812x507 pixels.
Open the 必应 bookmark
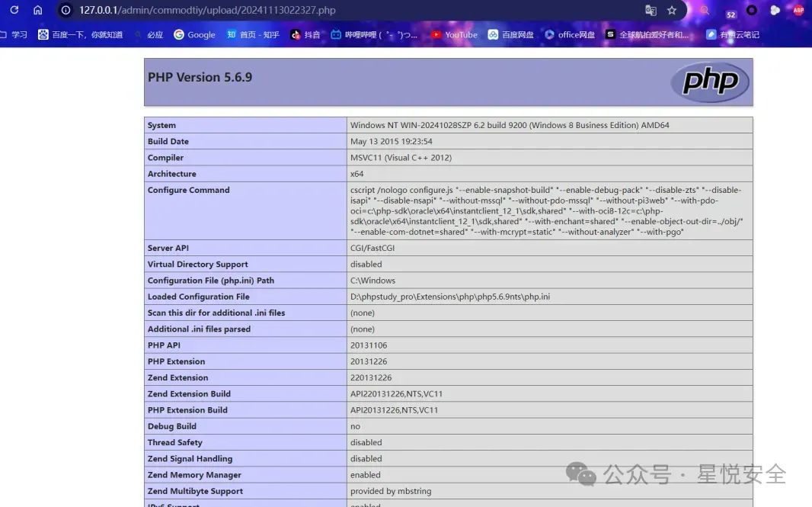point(149,35)
